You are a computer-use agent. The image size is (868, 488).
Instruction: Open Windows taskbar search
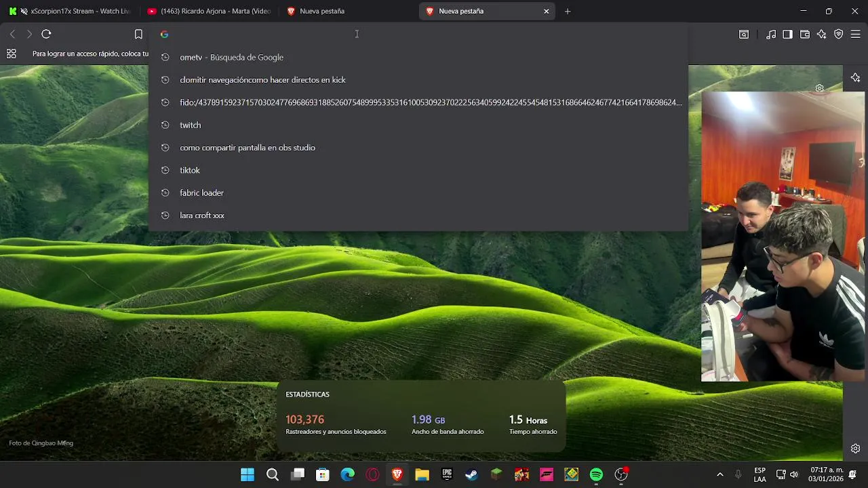(273, 474)
